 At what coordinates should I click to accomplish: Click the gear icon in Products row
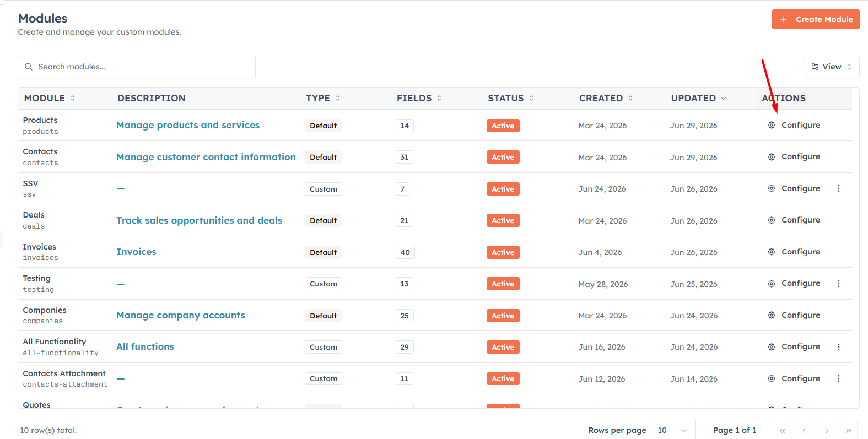click(x=772, y=125)
